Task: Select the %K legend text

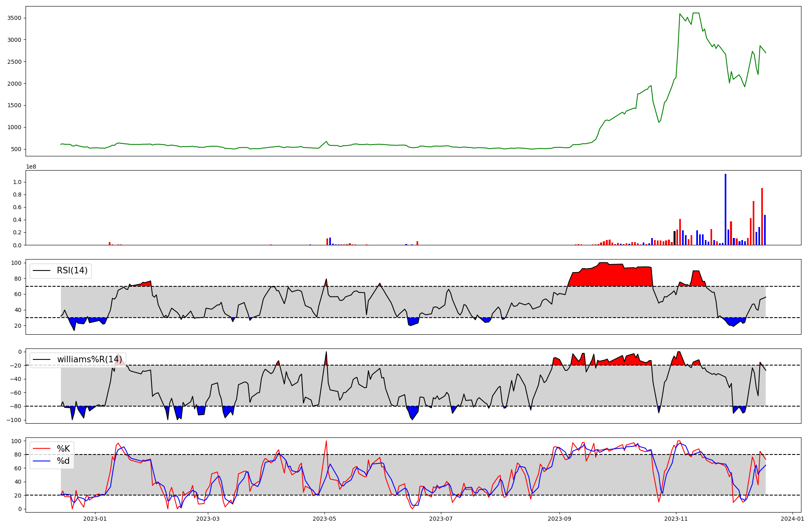Action: tap(63, 449)
